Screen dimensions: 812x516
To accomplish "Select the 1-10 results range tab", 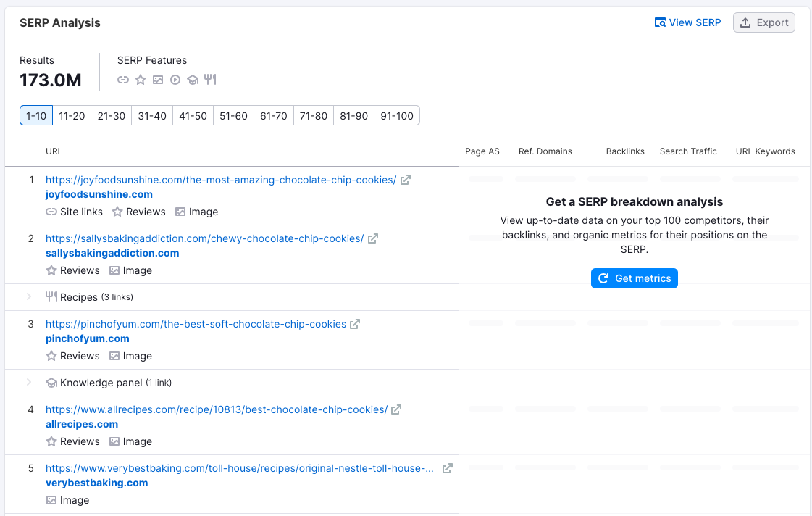I will [36, 115].
